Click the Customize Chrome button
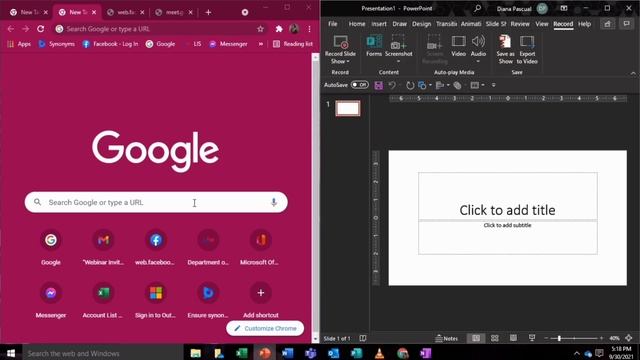The image size is (640, 360). click(x=265, y=328)
